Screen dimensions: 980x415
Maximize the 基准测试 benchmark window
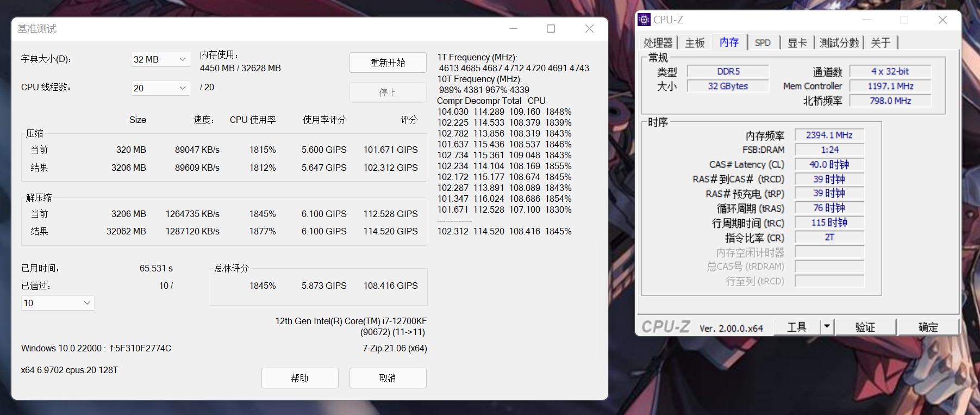pyautogui.click(x=551, y=28)
